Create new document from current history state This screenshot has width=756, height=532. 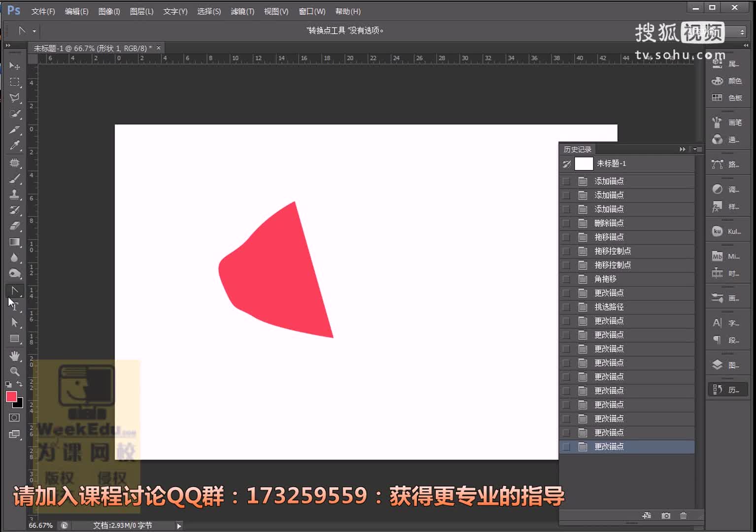tap(647, 515)
